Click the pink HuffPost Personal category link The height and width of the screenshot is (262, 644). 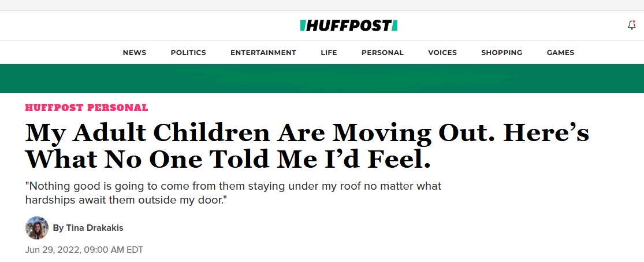[x=87, y=108]
